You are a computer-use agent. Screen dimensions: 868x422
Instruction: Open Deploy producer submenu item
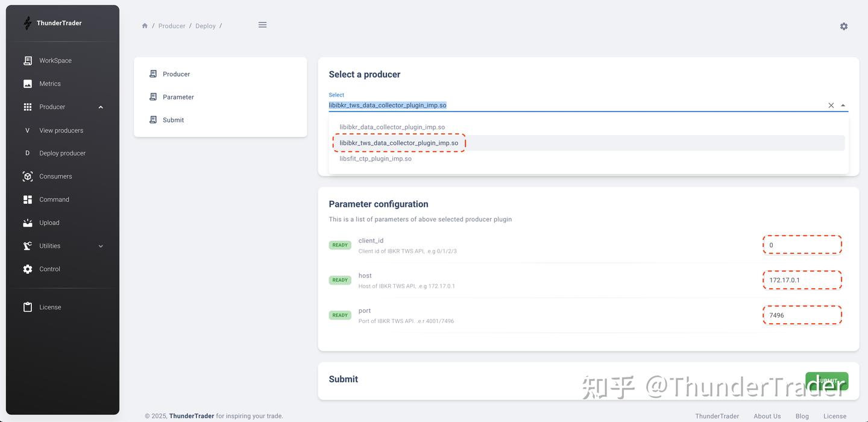point(63,153)
